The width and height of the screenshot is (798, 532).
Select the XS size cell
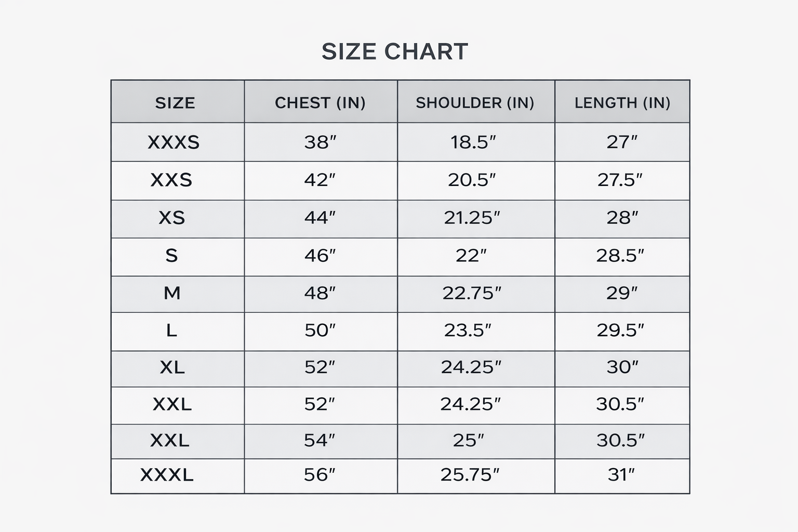coord(172,218)
